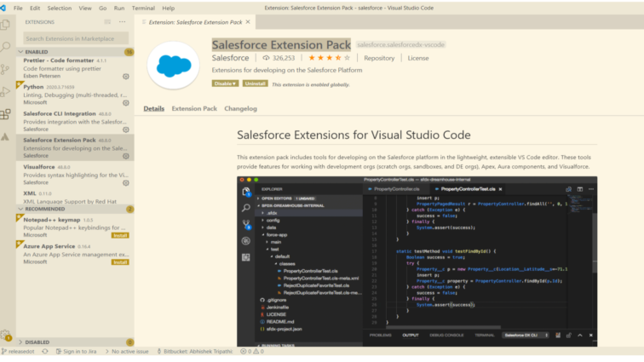Open the Source Control view

click(x=5, y=69)
